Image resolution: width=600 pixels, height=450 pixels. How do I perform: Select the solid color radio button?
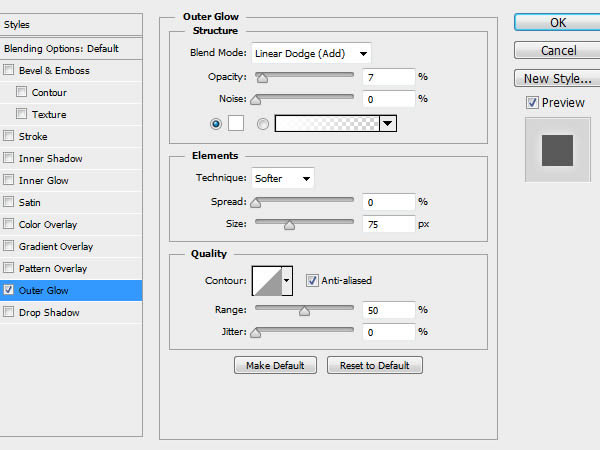pyautogui.click(x=216, y=124)
